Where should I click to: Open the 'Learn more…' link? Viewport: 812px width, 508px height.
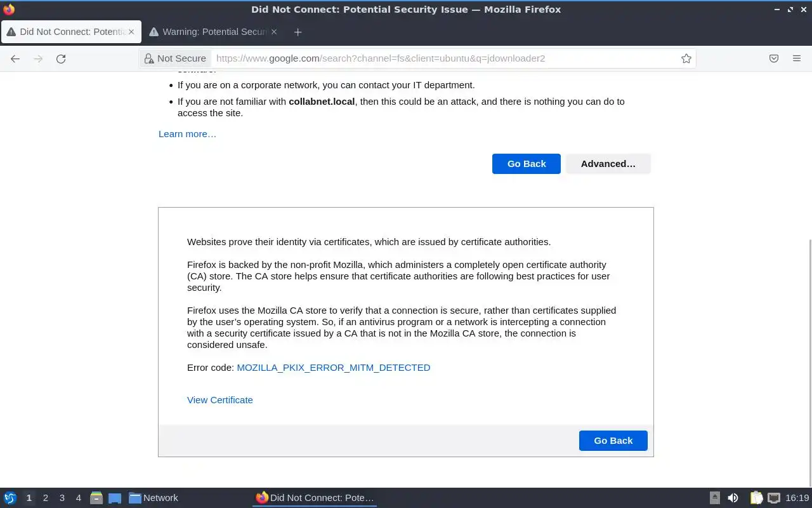[187, 134]
